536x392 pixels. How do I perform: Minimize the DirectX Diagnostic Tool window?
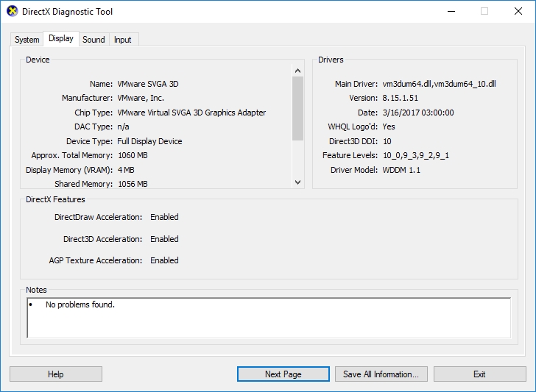click(x=451, y=12)
